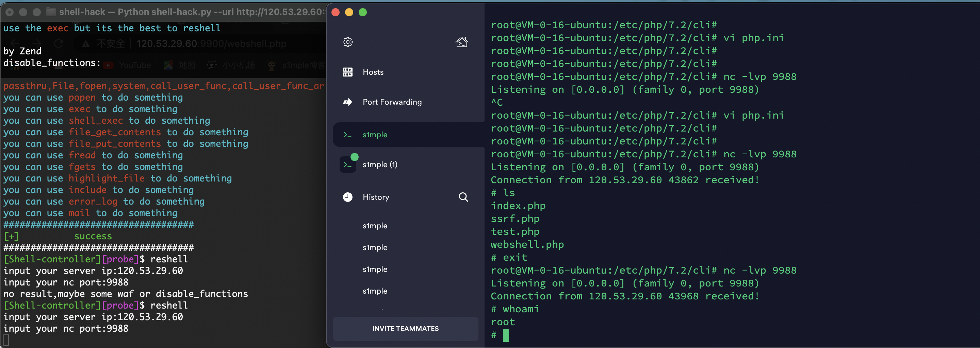The image size is (980, 348).
Task: Click 'index.php' in the Termius ls output
Action: [518, 206]
